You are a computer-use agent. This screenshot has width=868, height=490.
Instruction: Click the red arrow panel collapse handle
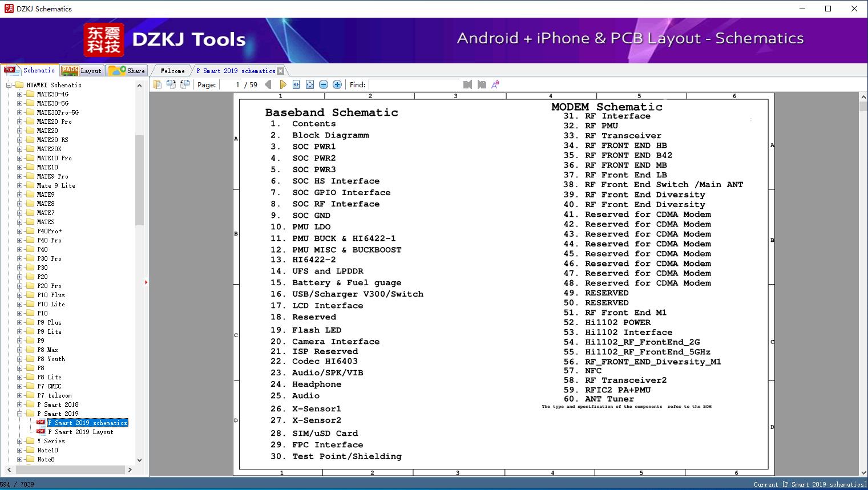pyautogui.click(x=146, y=282)
